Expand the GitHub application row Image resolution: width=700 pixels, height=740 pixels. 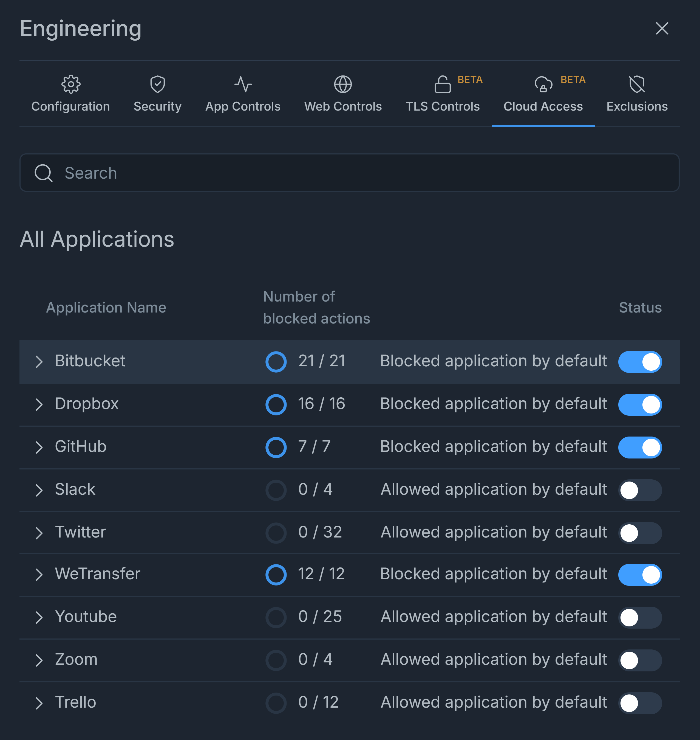tap(39, 447)
